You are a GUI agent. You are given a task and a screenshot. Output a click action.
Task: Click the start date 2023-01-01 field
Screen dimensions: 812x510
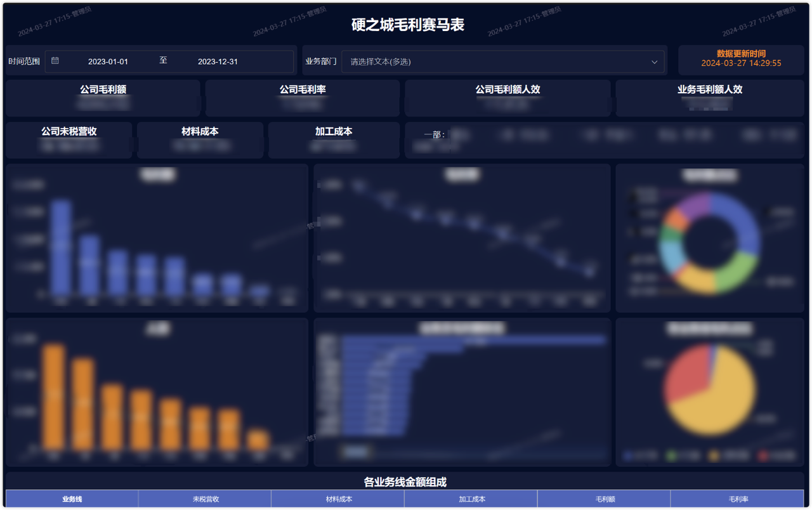point(108,62)
